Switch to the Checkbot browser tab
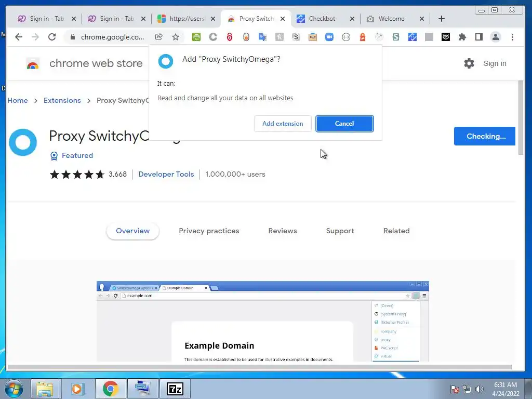This screenshot has width=532, height=399. tap(322, 19)
